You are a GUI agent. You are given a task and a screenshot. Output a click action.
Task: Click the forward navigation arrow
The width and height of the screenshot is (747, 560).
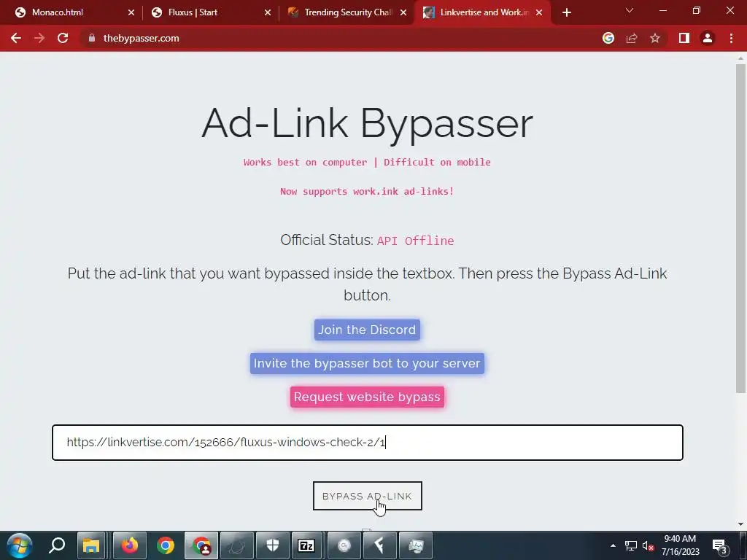click(x=39, y=38)
